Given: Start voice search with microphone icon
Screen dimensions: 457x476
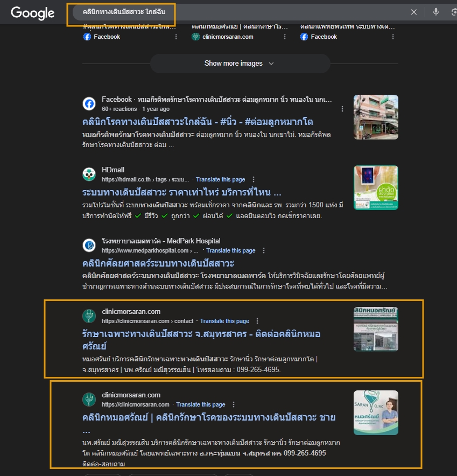Looking at the screenshot, I should click(x=436, y=12).
